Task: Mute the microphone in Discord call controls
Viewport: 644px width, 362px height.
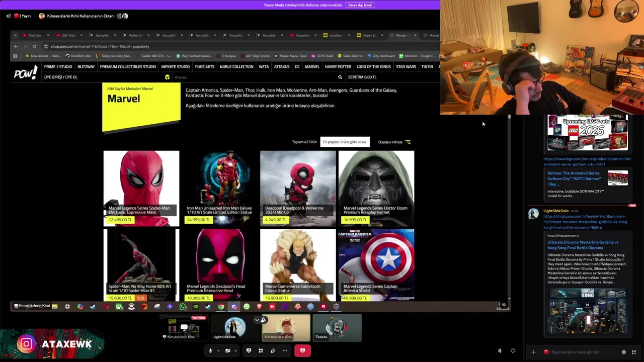Action: click(210, 350)
